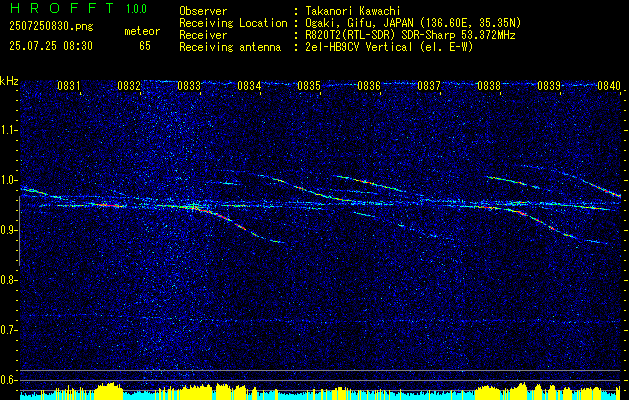Click the Receiving Location field label

[x=233, y=23]
